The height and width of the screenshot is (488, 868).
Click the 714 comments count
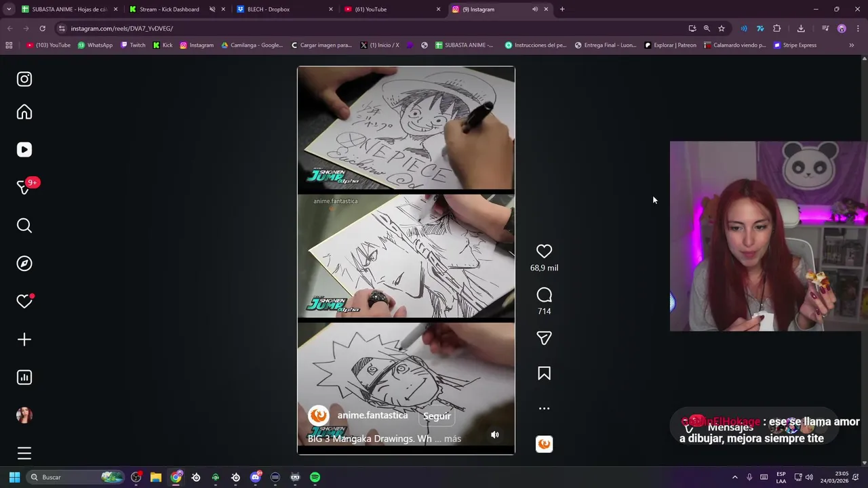[x=544, y=311]
